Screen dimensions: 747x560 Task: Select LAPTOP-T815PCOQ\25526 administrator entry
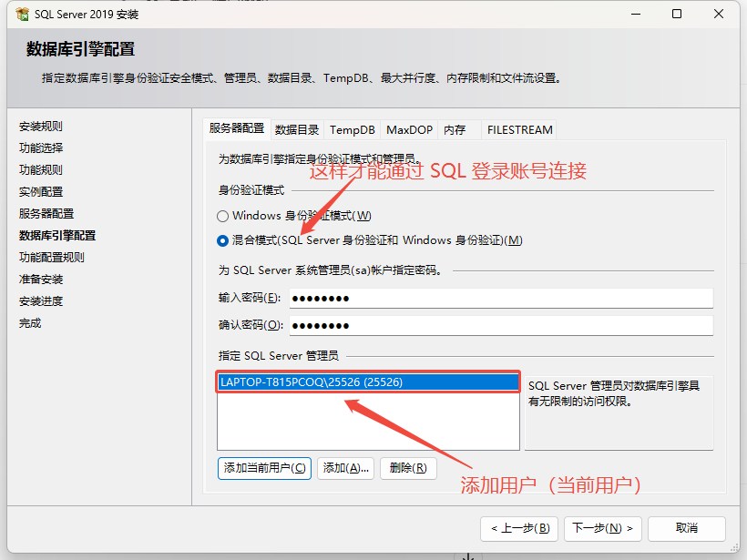pos(368,382)
